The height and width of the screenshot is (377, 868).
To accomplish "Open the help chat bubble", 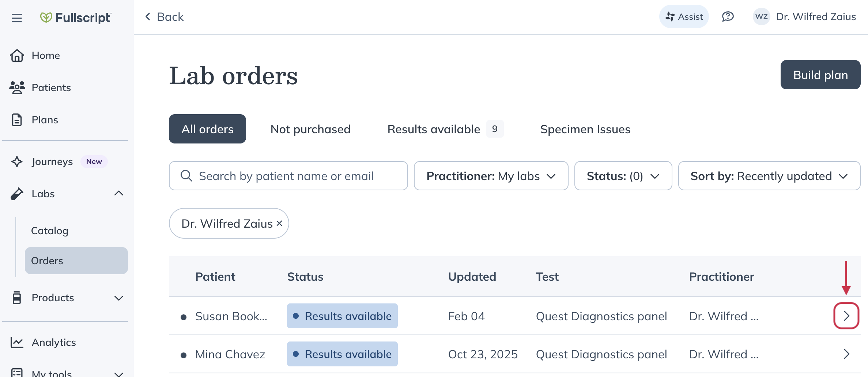I will click(728, 16).
